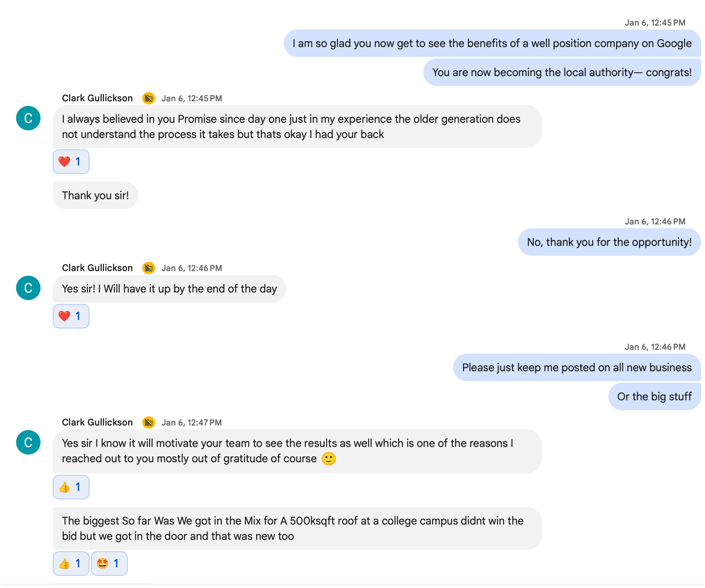The image size is (705, 588).
Task: Select the 'Or the big stuff' message bubble
Action: pos(654,396)
